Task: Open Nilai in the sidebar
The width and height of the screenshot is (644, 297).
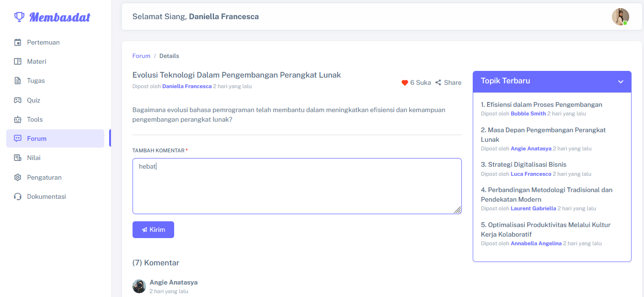Action: click(x=55, y=158)
